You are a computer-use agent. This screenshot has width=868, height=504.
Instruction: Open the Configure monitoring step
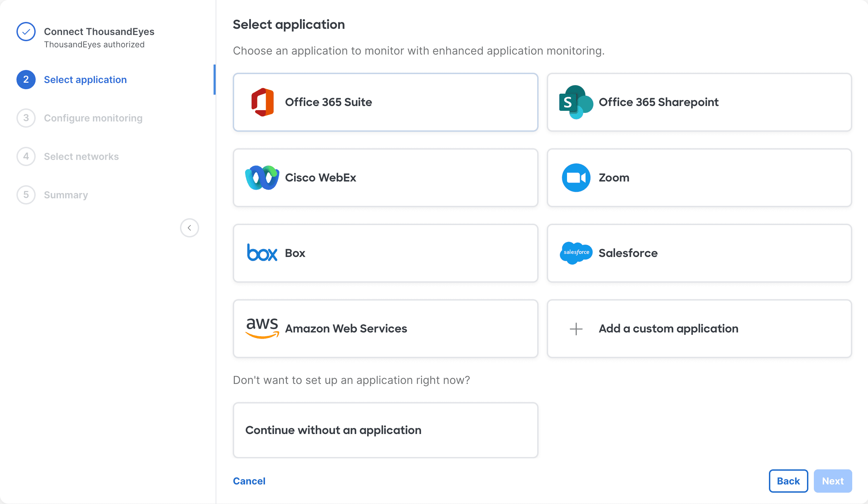(93, 118)
